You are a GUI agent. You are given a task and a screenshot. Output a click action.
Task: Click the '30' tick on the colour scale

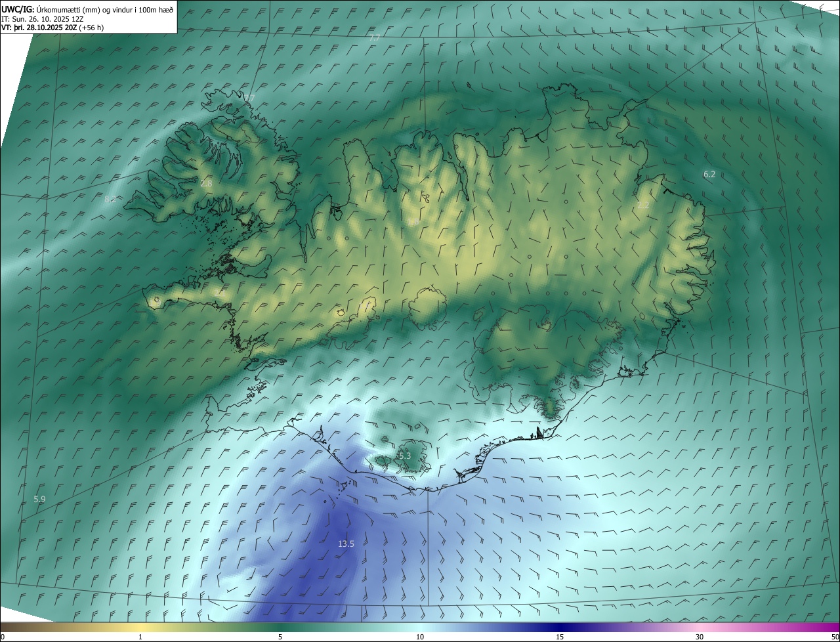(700, 637)
